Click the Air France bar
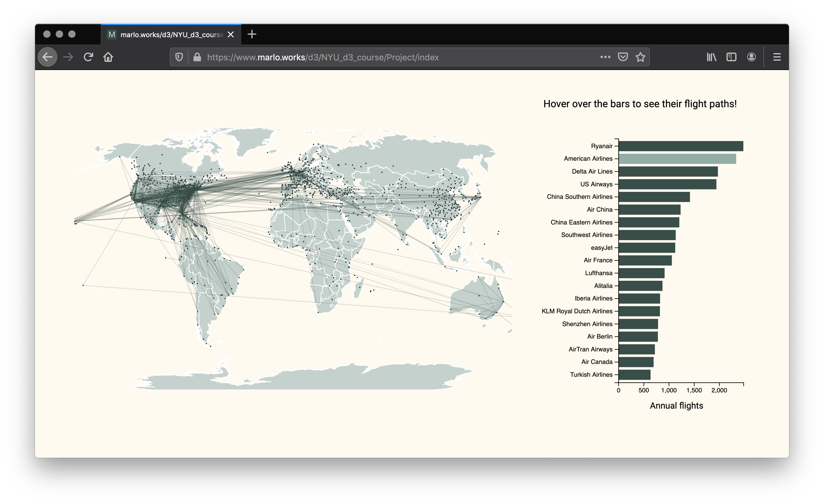Image resolution: width=824 pixels, height=504 pixels. pyautogui.click(x=646, y=260)
